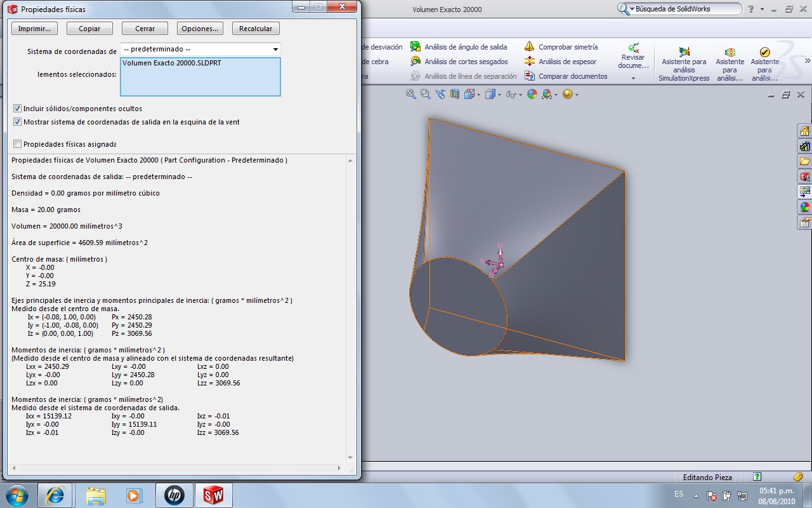Click the gold tag icon in the status bar

[x=798, y=477]
